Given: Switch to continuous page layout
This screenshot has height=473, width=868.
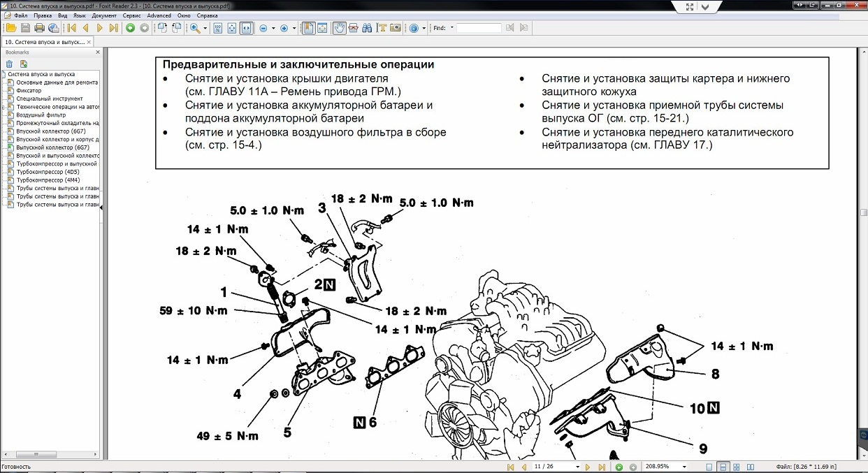Looking at the screenshot, I should coord(723,467).
